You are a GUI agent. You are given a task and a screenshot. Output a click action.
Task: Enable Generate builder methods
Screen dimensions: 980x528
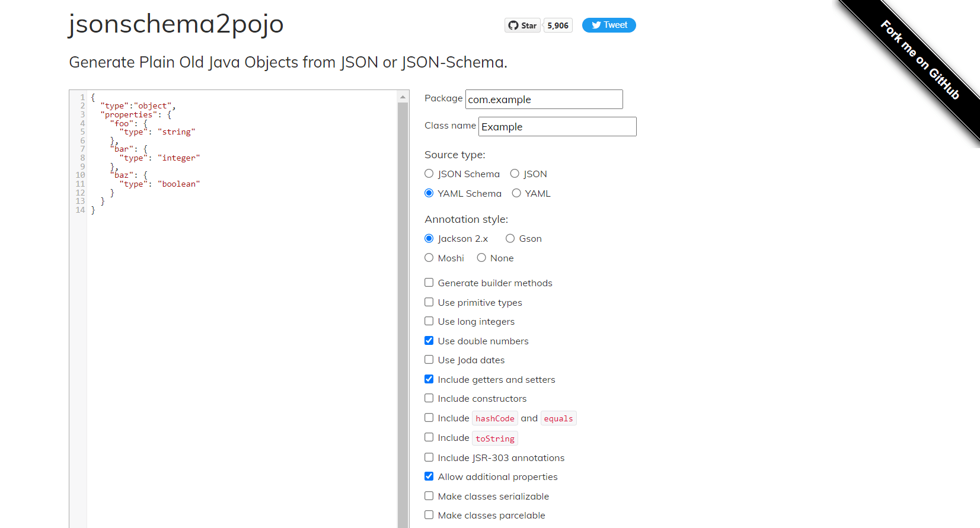(429, 283)
